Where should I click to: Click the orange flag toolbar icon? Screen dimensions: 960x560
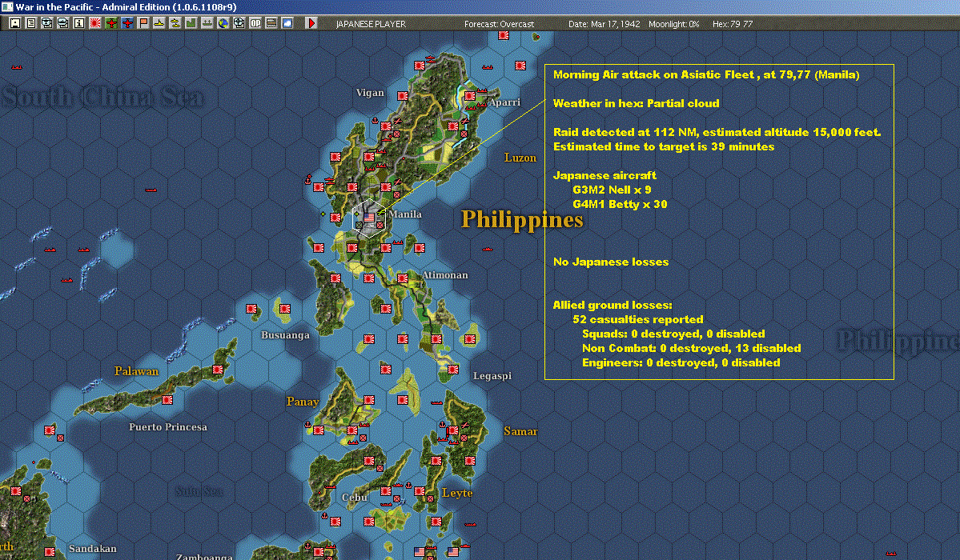coord(143,23)
